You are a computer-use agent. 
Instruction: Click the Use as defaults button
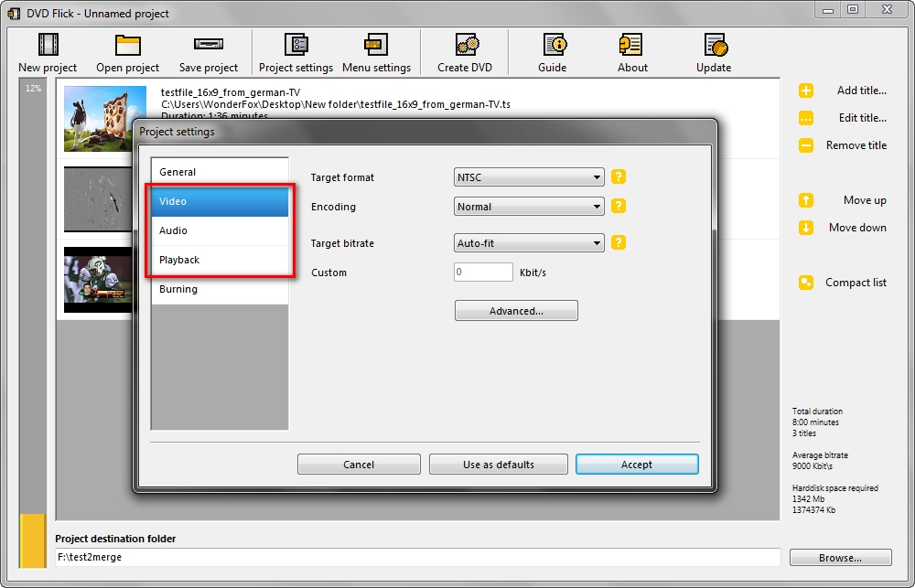pyautogui.click(x=499, y=465)
